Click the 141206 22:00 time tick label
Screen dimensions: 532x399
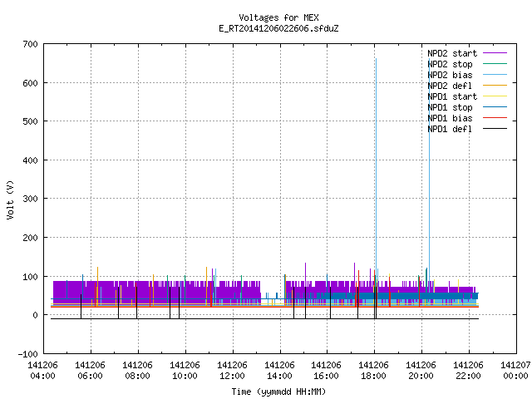469,371
